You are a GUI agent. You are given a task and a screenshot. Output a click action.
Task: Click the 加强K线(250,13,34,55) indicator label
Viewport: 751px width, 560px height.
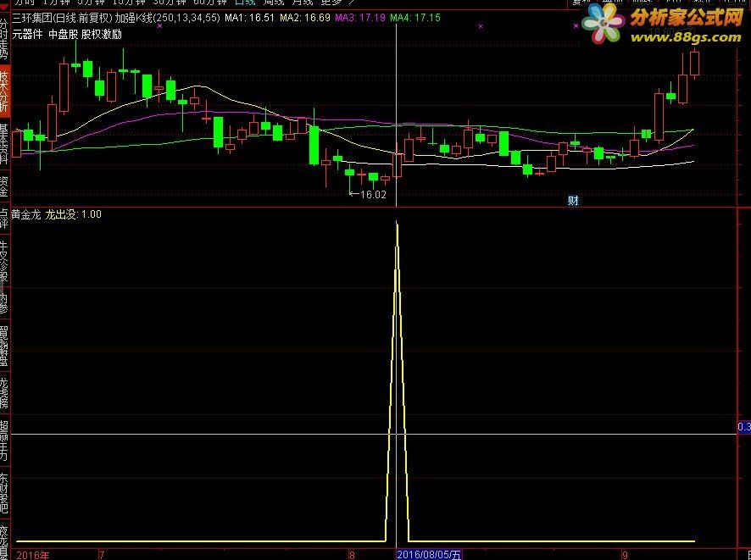pos(168,18)
